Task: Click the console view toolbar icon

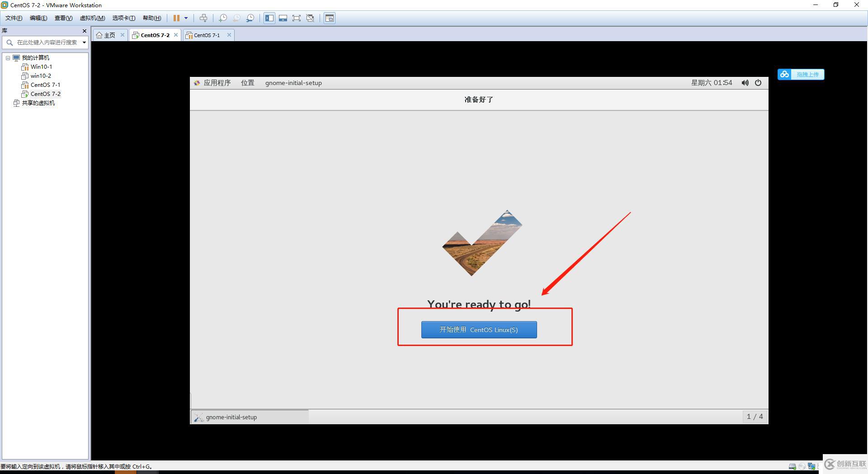Action: point(330,18)
